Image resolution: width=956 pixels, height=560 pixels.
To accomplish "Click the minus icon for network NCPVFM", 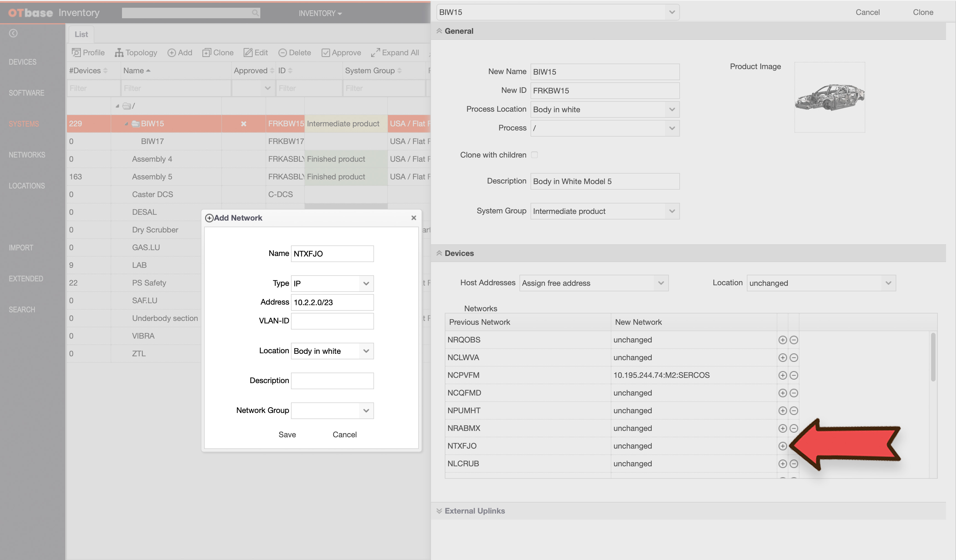I will point(794,375).
